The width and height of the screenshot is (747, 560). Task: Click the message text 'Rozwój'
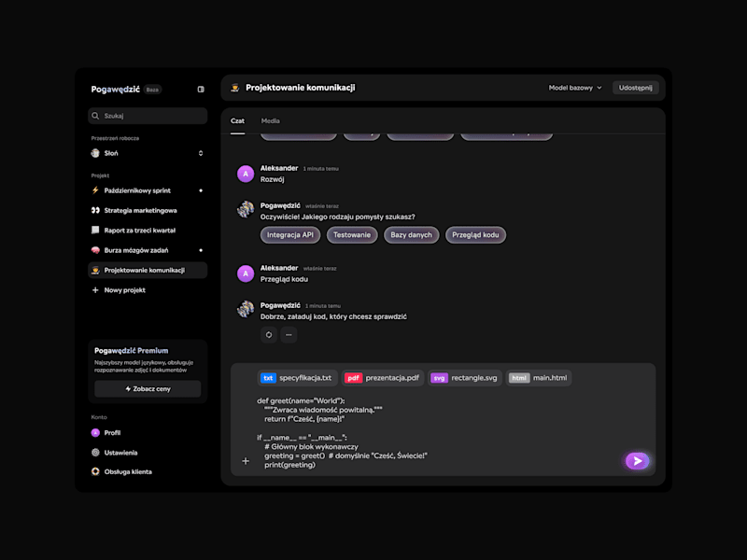272,179
